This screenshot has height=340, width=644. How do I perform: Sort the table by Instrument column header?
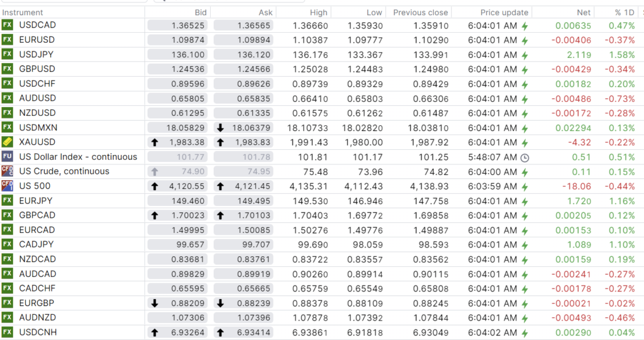tap(23, 13)
